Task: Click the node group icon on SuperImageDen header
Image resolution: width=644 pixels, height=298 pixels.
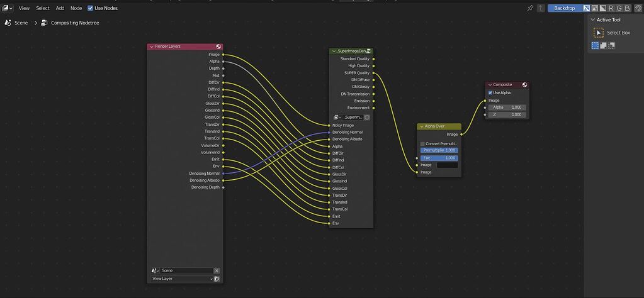Action: [369, 51]
